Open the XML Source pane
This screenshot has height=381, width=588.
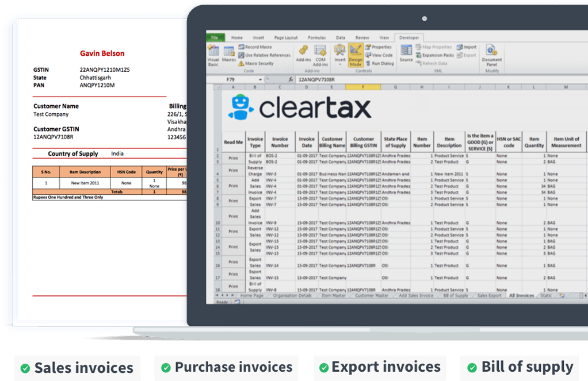coord(406,53)
